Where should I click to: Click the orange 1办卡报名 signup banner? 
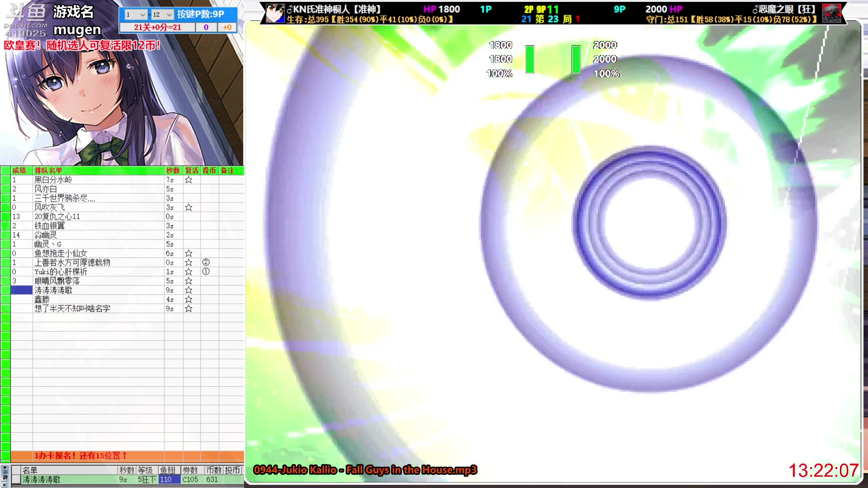[80, 456]
